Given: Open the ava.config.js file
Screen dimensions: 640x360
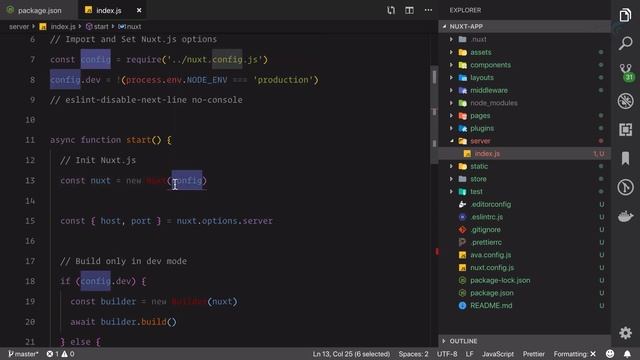Looking at the screenshot, I should pos(524,255).
